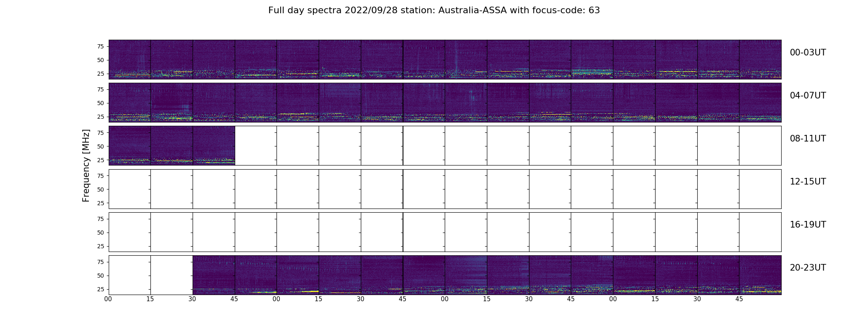The width and height of the screenshot is (868, 331).
Task: Open the 00:00–00:15 UT spectrogram panel
Action: pyautogui.click(x=130, y=60)
